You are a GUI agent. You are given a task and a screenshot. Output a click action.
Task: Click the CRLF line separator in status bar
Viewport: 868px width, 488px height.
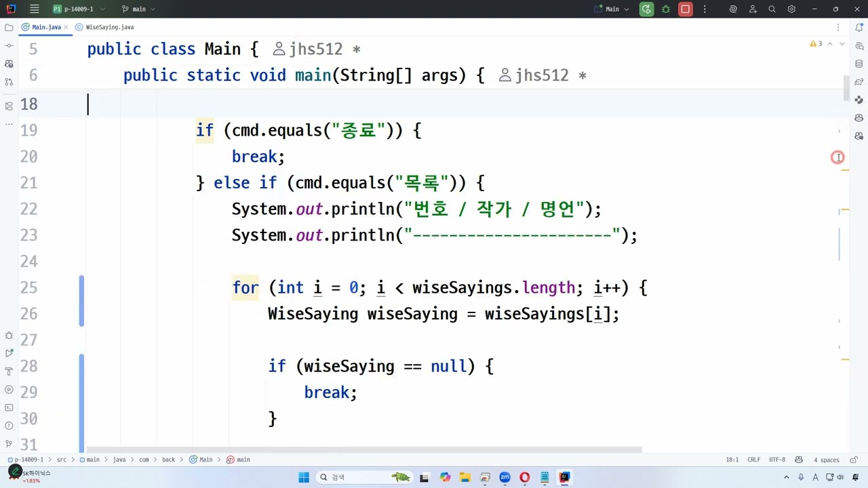pyautogui.click(x=753, y=460)
